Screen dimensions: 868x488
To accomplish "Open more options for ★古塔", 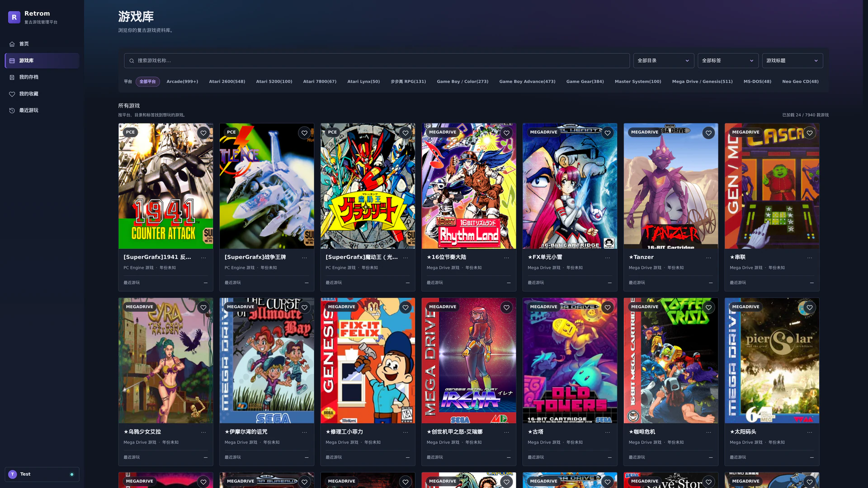I will [608, 432].
